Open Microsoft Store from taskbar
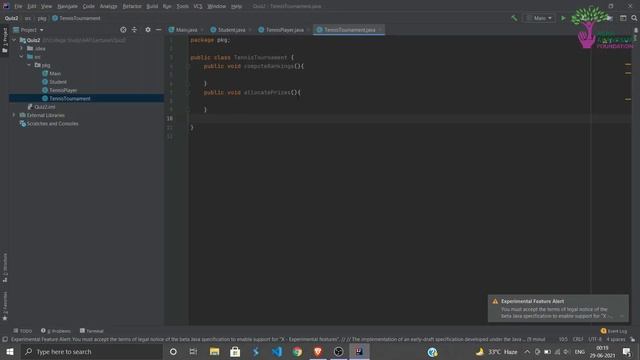 (235, 351)
